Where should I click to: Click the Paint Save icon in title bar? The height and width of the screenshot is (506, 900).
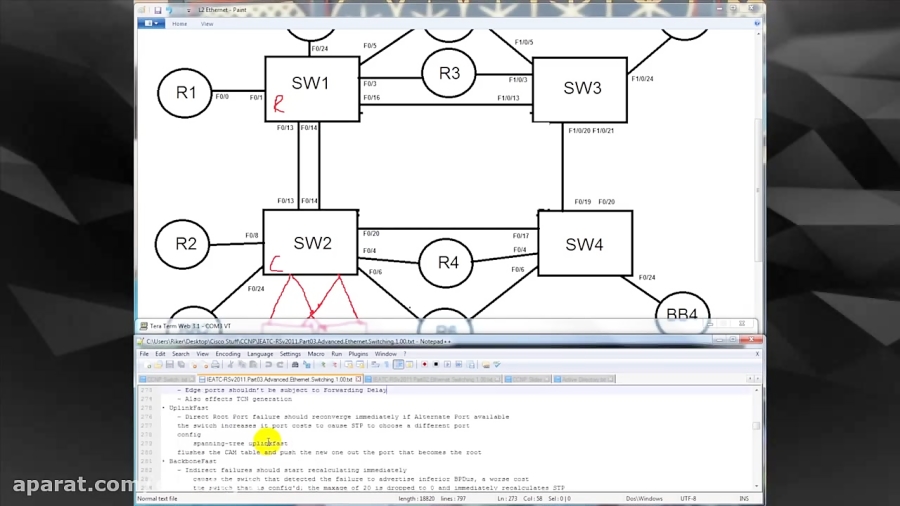157,10
